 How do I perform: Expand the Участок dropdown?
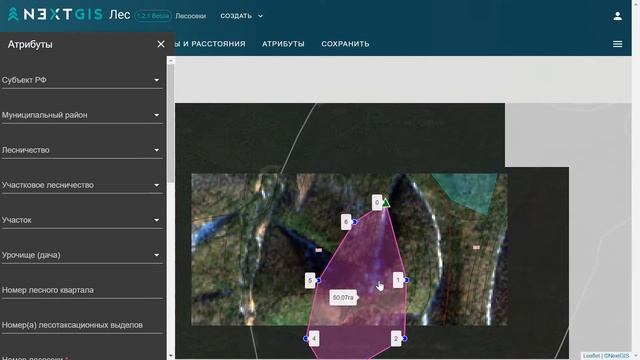(x=82, y=220)
